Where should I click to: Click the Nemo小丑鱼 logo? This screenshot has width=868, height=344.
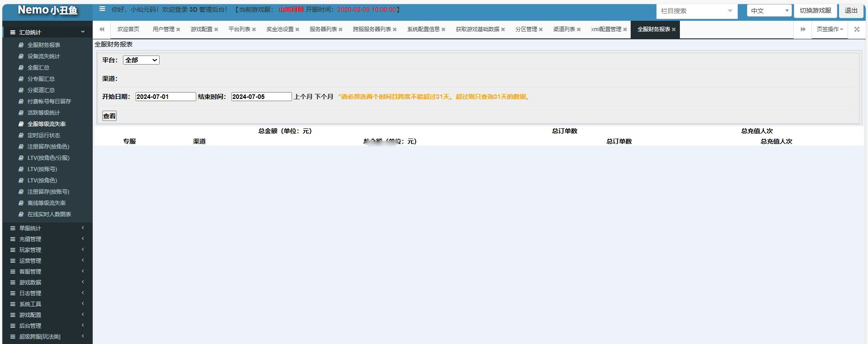click(x=47, y=10)
